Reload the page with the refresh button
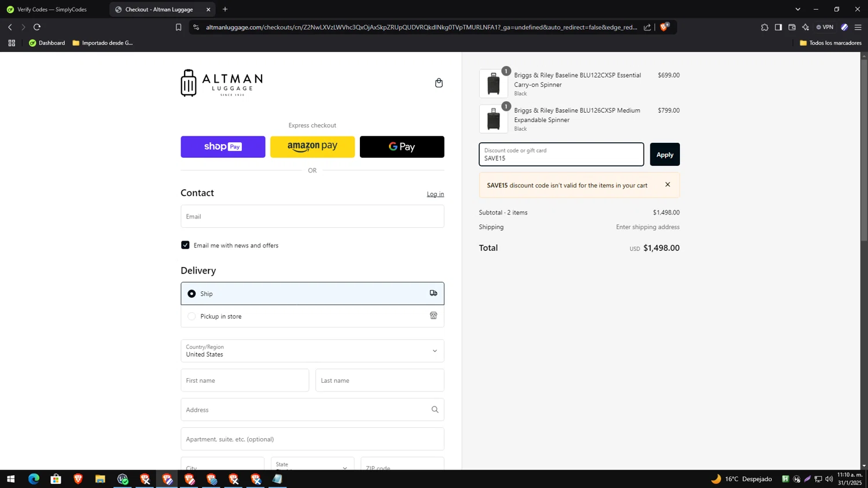The image size is (868, 488). pyautogui.click(x=37, y=27)
